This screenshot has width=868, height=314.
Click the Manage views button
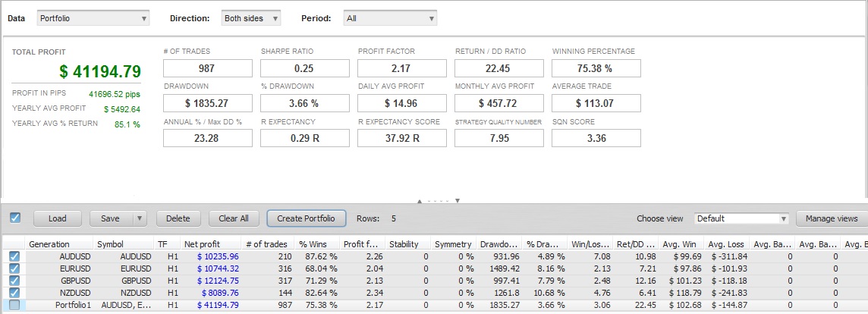pos(832,218)
